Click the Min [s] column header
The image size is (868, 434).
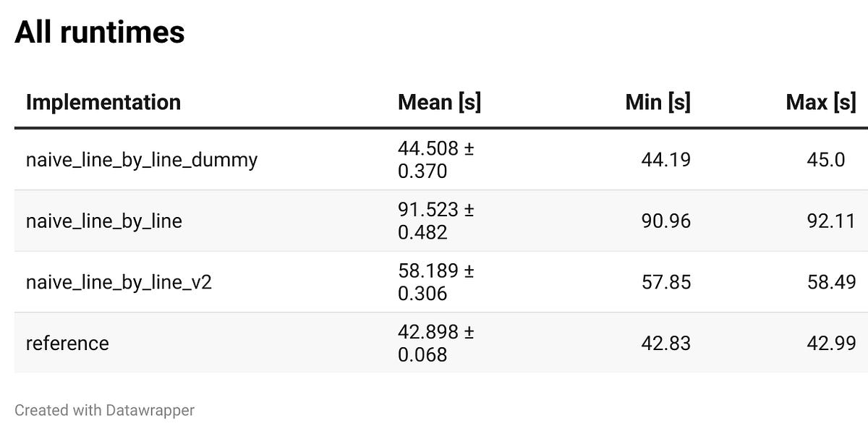(658, 102)
